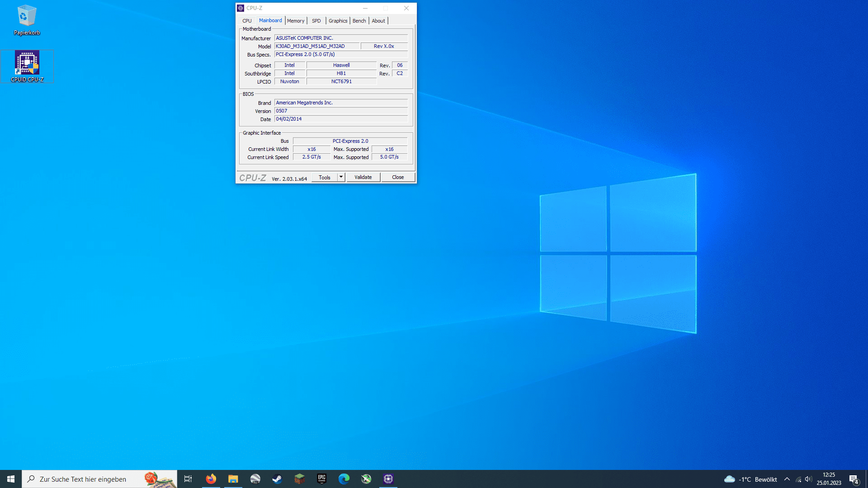Launch Steam from the taskbar
868x488 pixels.
[x=277, y=479]
